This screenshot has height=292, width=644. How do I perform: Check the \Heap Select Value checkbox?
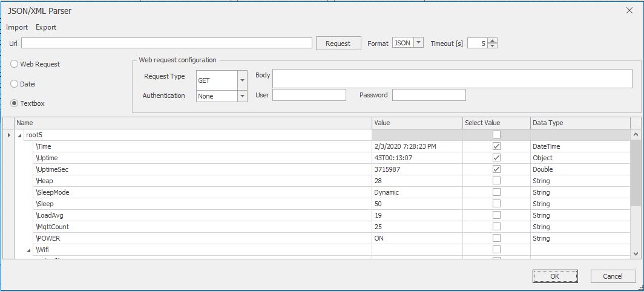point(496,180)
